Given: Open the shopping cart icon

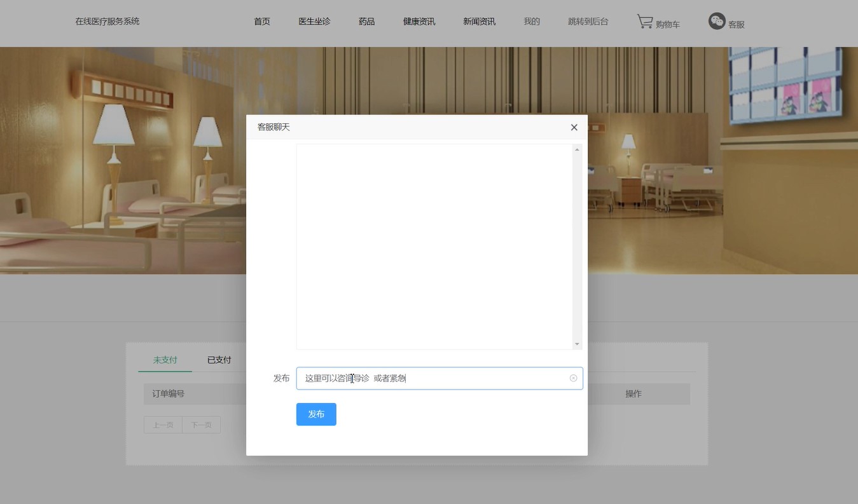Looking at the screenshot, I should [x=645, y=22].
